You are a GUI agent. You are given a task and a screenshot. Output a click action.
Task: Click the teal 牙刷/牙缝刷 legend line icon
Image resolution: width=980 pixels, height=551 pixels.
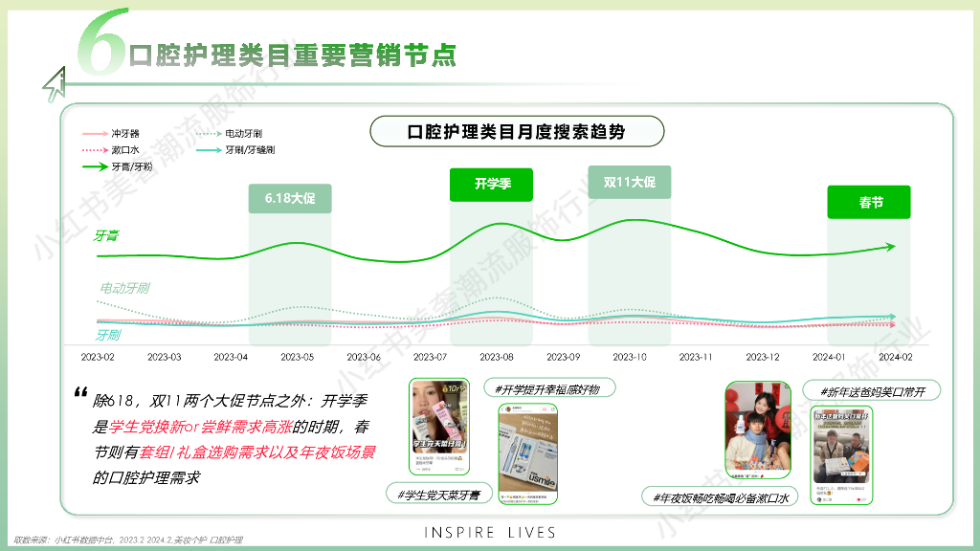pyautogui.click(x=209, y=151)
